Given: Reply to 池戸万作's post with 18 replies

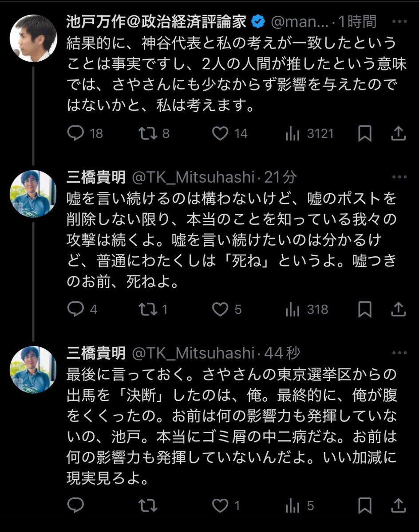Looking at the screenshot, I should coord(76,133).
